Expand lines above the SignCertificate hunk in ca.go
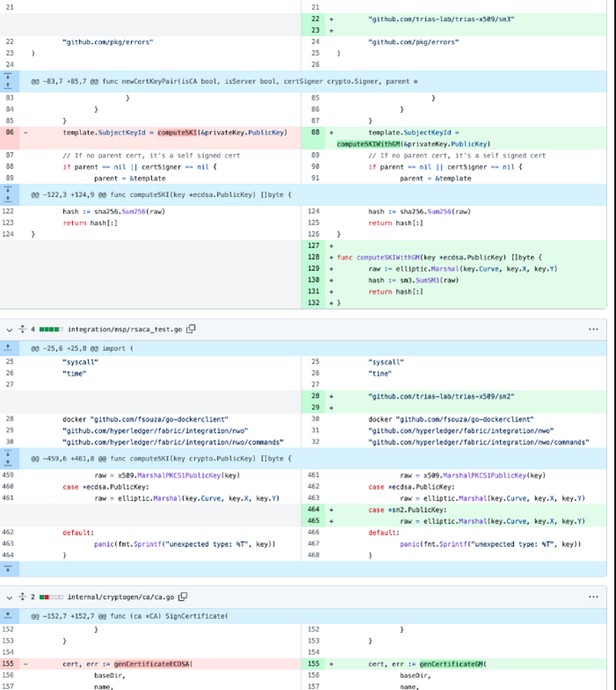 click(8, 616)
